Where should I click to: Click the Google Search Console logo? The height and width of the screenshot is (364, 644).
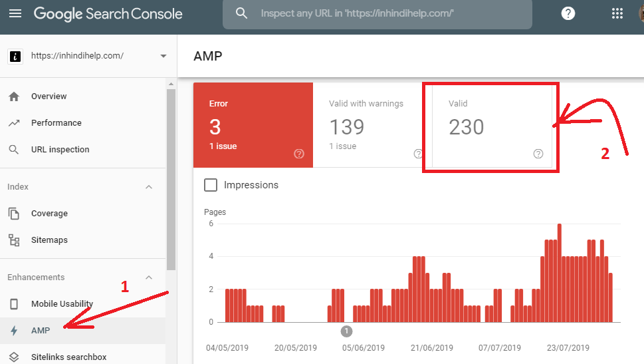coord(108,14)
